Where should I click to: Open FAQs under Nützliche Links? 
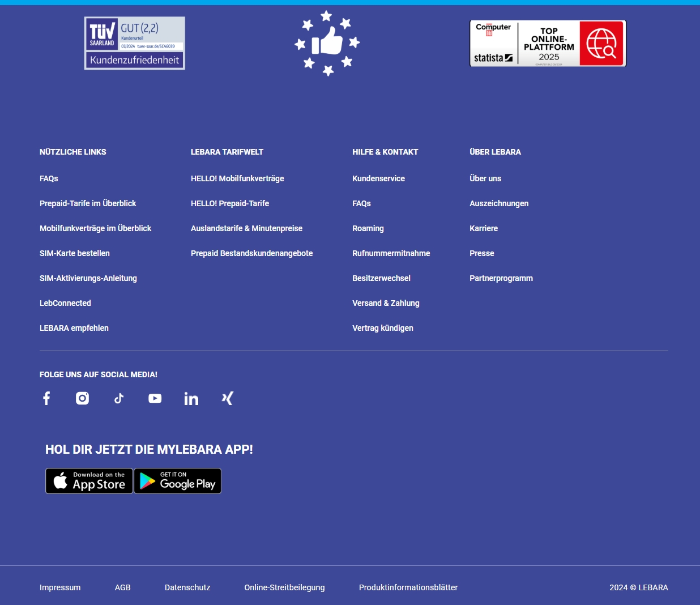(49, 178)
